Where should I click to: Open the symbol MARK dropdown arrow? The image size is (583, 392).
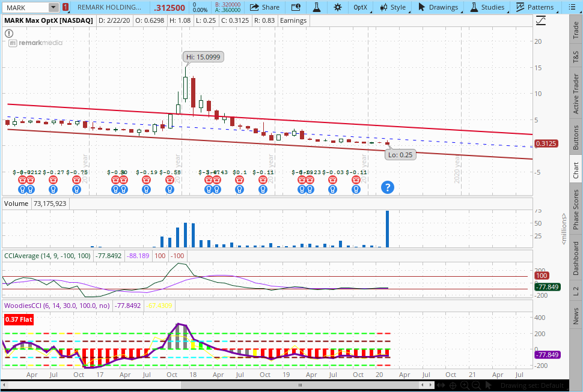(53, 7)
